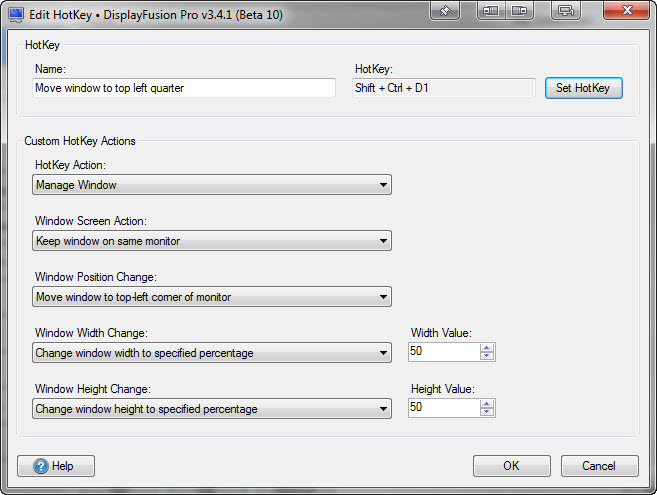This screenshot has height=495, width=657.
Task: Click inside the Name text field
Action: point(184,88)
